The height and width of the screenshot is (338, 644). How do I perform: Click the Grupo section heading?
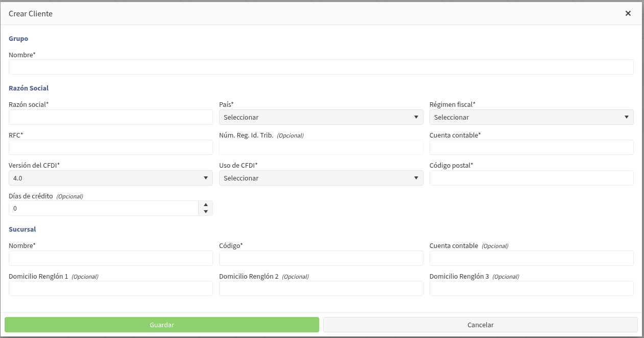(18, 38)
